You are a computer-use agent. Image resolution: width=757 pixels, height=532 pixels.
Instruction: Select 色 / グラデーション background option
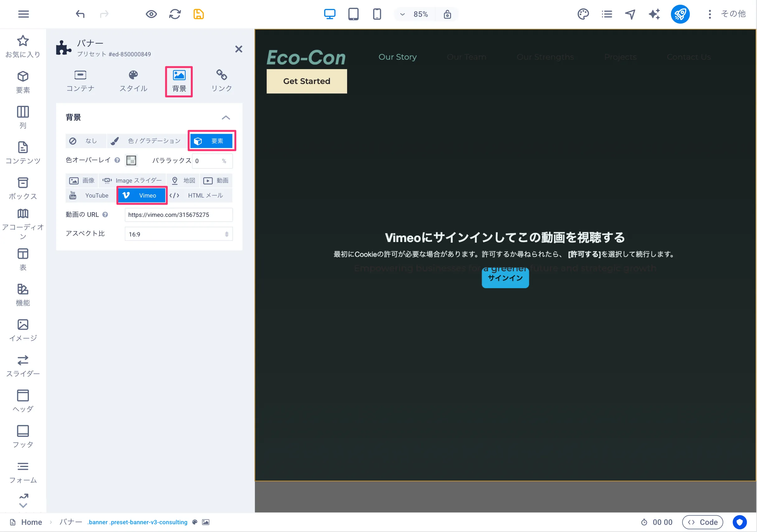point(148,141)
